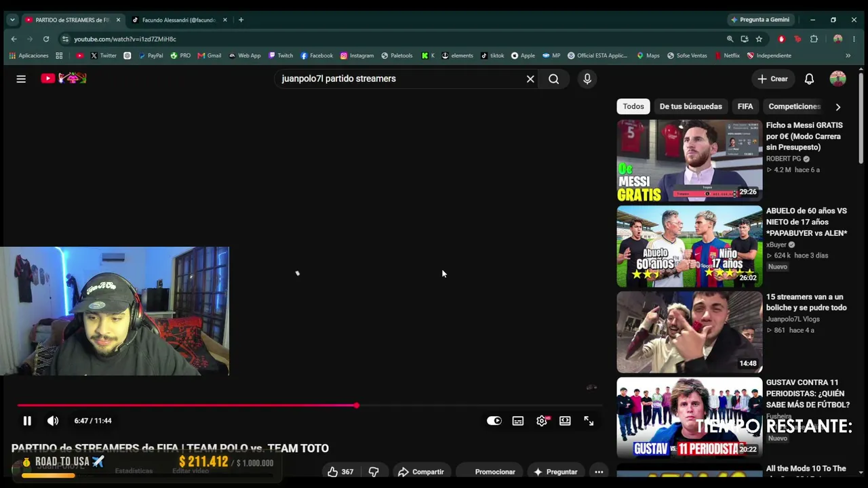Click Pregunta a Gemini button

(x=760, y=20)
